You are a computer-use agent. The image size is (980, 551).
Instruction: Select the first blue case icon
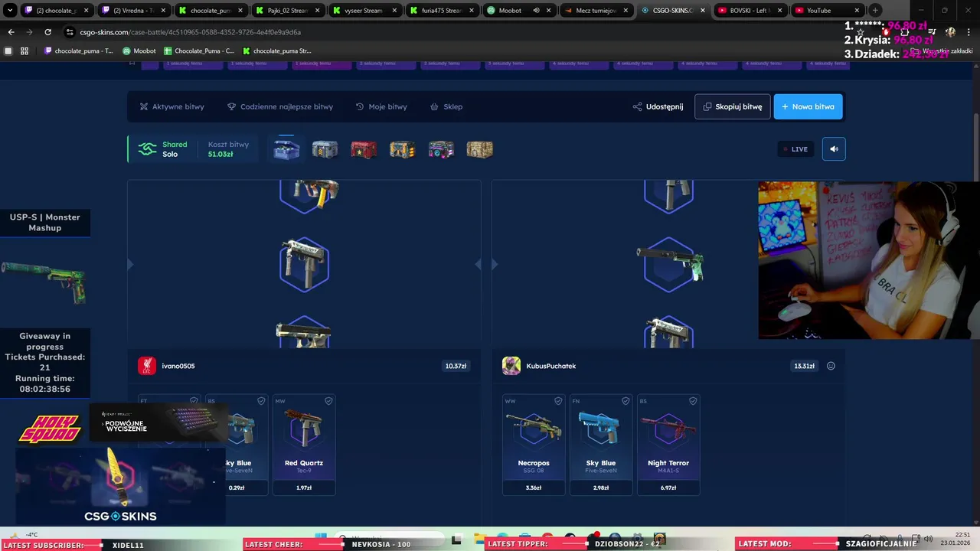(x=286, y=149)
